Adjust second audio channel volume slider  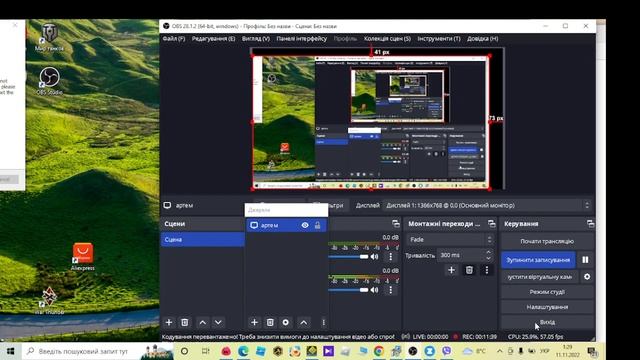coord(348,290)
